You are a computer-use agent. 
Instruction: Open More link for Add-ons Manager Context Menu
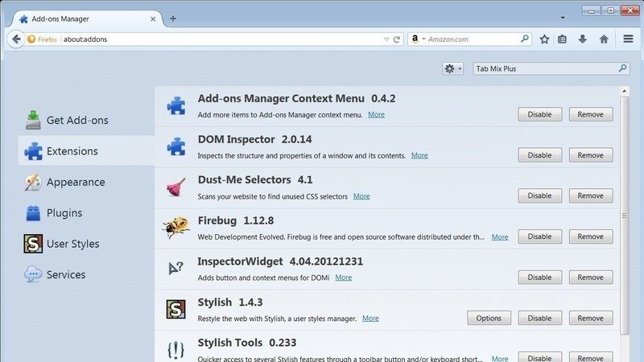click(376, 114)
